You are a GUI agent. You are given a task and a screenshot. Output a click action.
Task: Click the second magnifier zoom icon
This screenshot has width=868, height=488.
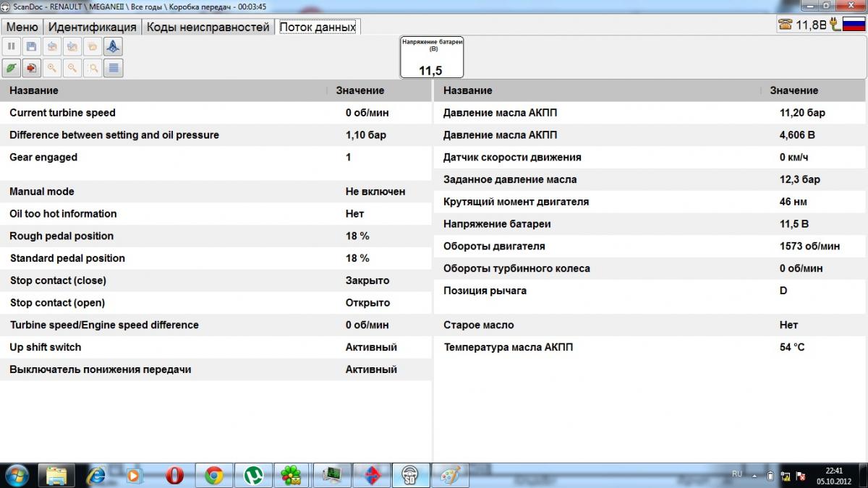coord(72,68)
